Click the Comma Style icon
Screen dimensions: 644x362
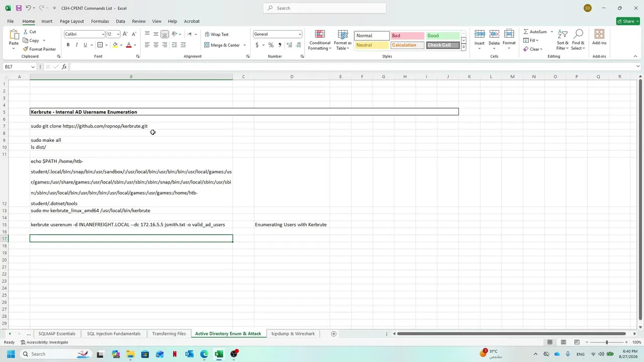[280, 45]
